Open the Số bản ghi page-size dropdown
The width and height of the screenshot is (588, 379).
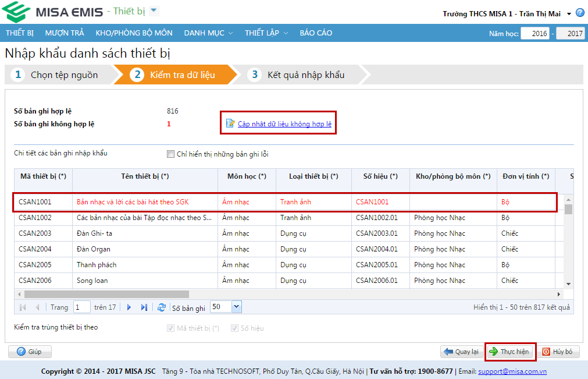pos(236,307)
